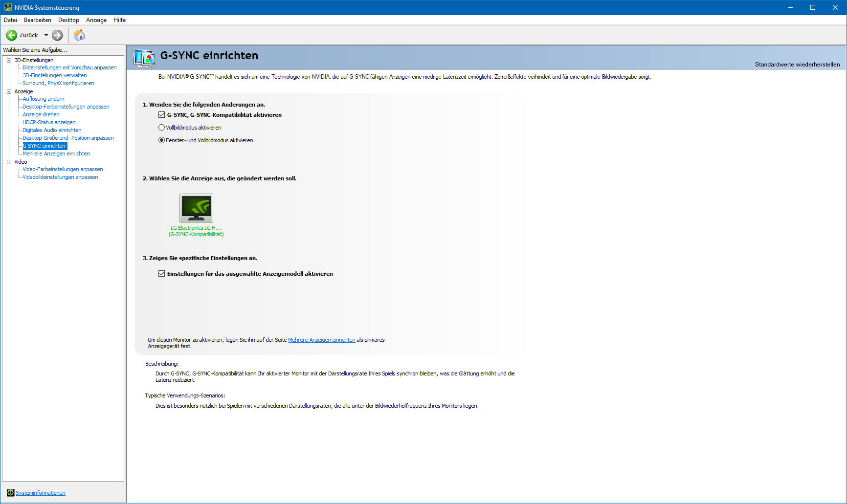Open the back history dropdown arrow
Screen dimensions: 847x504
pyautogui.click(x=46, y=35)
